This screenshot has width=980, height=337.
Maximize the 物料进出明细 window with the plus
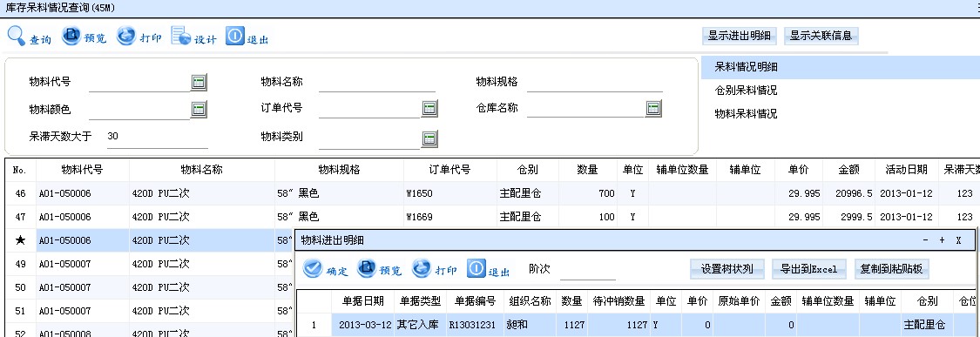coord(942,240)
